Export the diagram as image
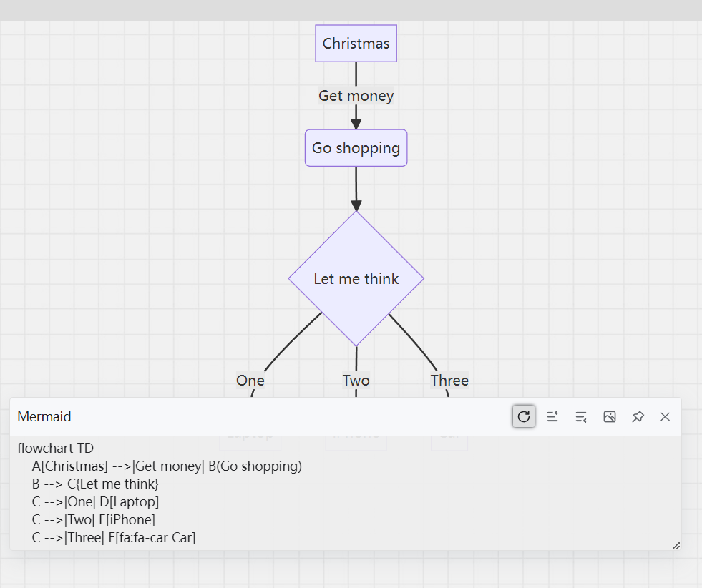702x588 pixels. [x=609, y=416]
